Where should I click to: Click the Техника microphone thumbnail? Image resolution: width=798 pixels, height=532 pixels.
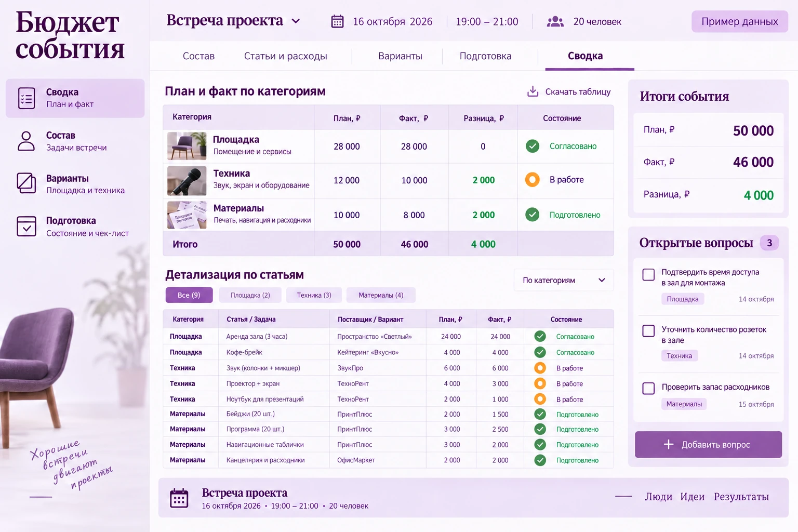point(187,180)
